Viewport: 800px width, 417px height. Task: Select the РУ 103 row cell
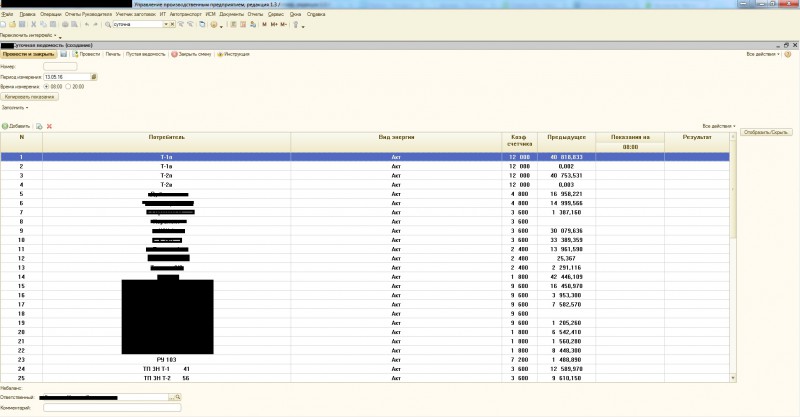click(166, 360)
